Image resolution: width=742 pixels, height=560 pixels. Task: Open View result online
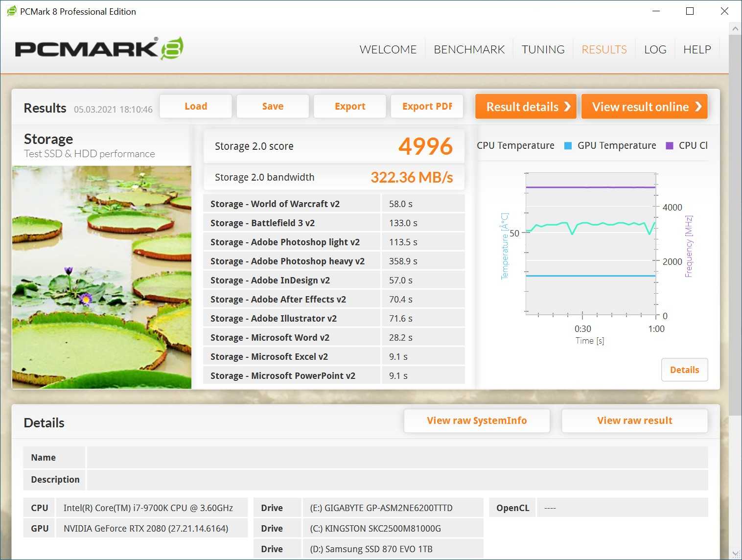tap(644, 107)
